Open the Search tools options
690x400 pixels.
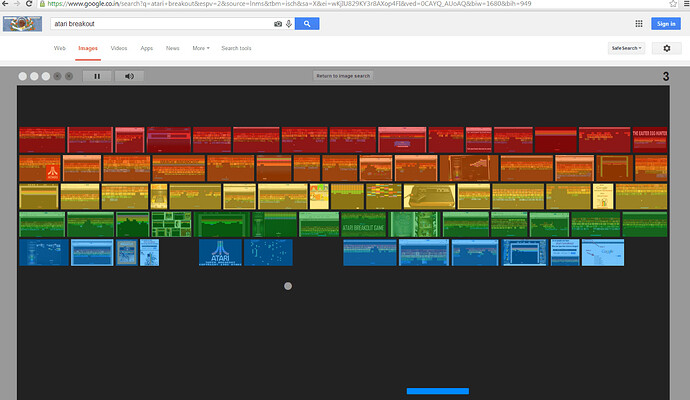[x=236, y=48]
